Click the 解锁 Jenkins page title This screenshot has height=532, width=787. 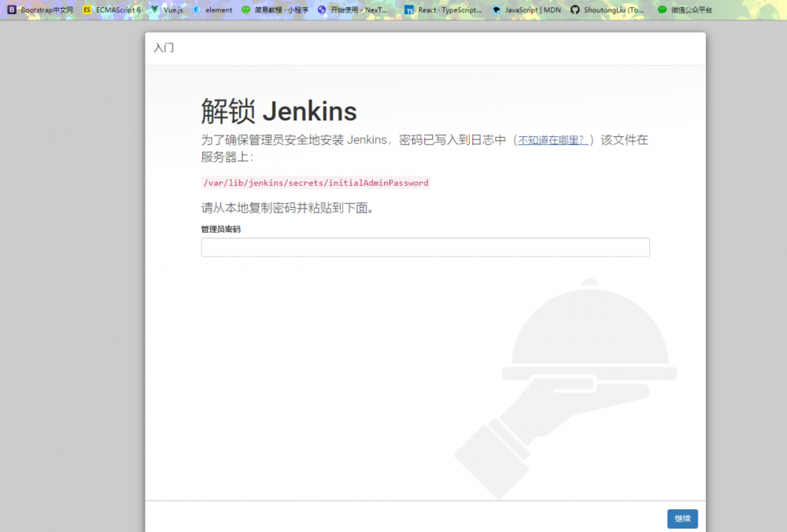coord(278,111)
